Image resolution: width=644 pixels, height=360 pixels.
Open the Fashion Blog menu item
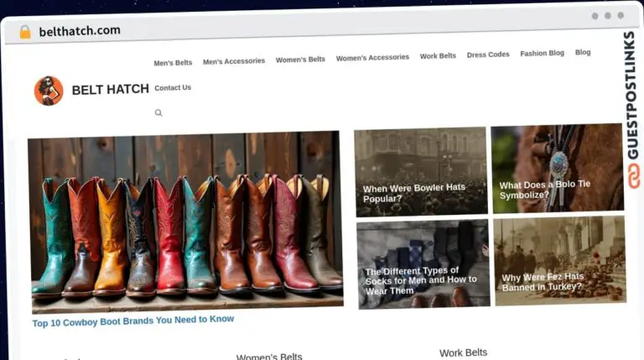[542, 54]
